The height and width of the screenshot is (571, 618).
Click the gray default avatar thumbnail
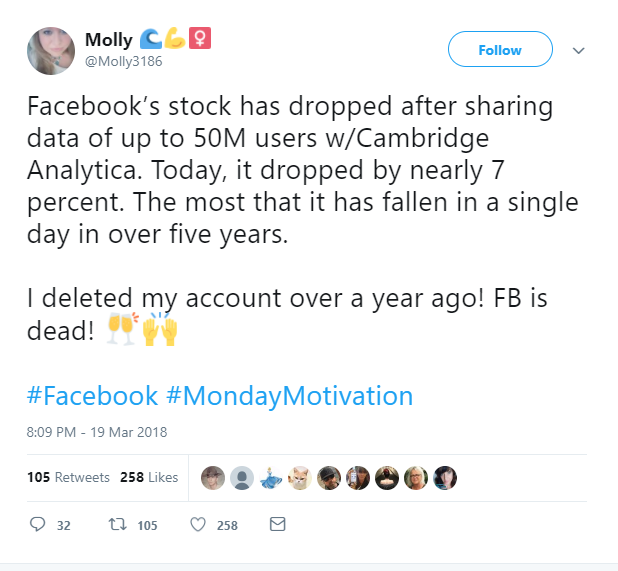click(242, 478)
